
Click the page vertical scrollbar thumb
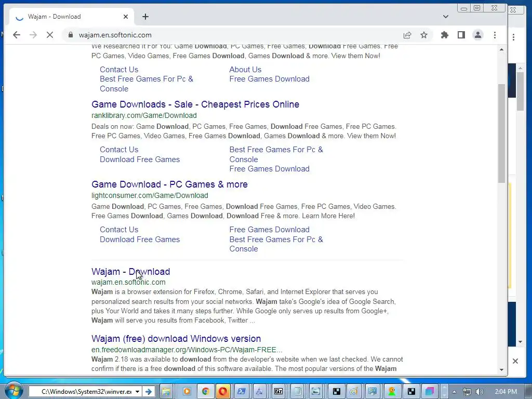[501, 134]
